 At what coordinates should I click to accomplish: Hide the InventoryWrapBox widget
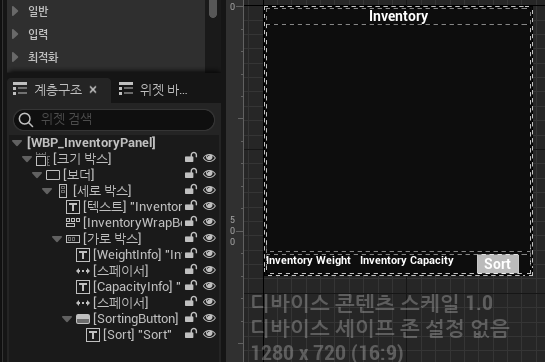(x=209, y=222)
